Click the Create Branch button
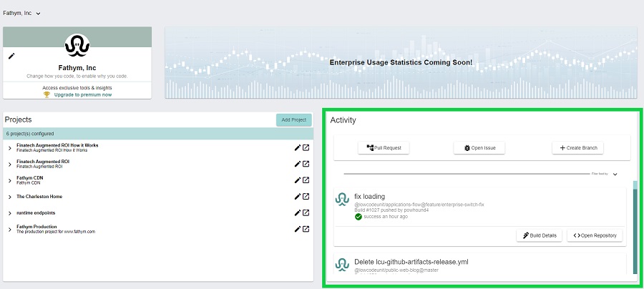Viewport: 644px width, 289px height. [x=577, y=148]
